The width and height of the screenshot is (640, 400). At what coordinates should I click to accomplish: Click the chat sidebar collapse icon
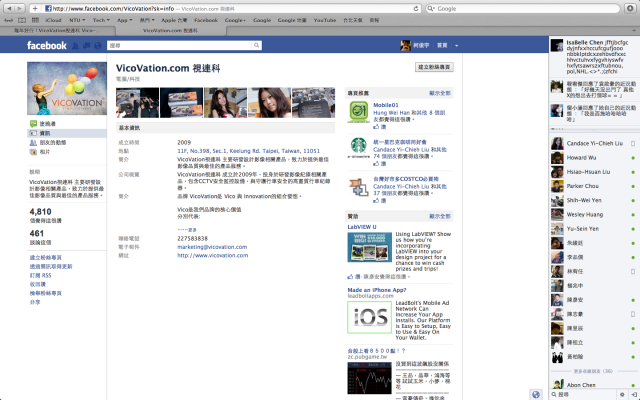click(x=634, y=394)
